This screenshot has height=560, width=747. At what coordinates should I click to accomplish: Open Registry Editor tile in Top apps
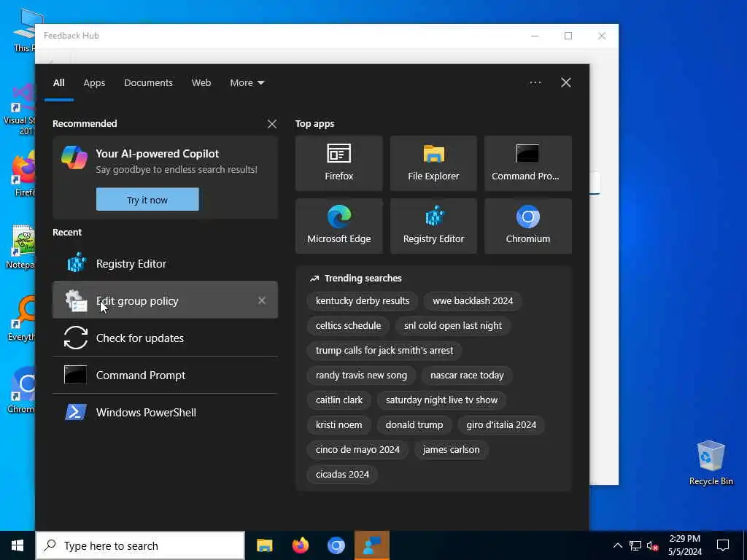tap(433, 226)
